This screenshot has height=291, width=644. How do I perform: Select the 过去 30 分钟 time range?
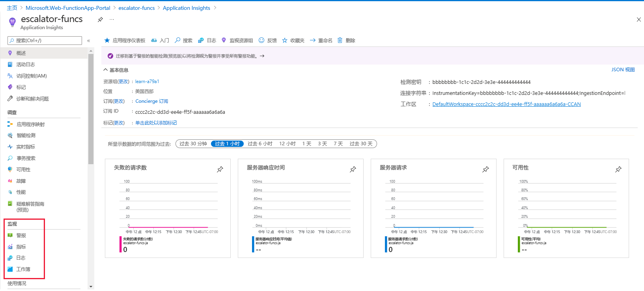click(193, 144)
